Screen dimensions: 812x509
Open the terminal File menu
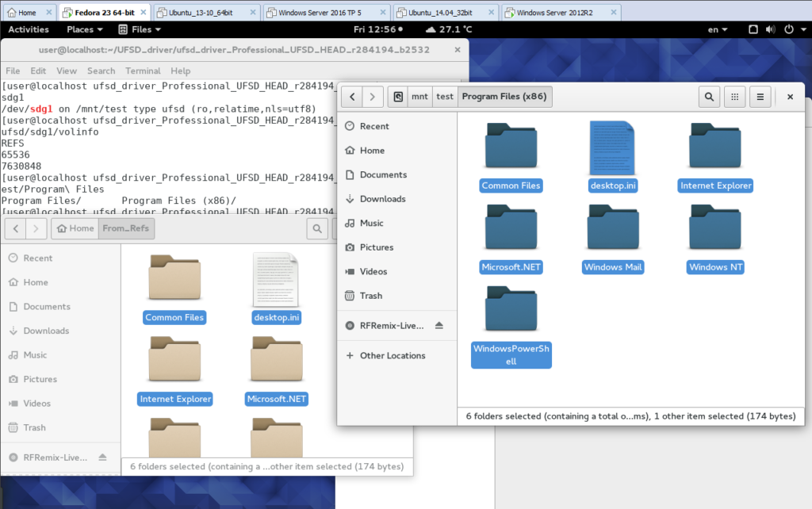(x=13, y=71)
